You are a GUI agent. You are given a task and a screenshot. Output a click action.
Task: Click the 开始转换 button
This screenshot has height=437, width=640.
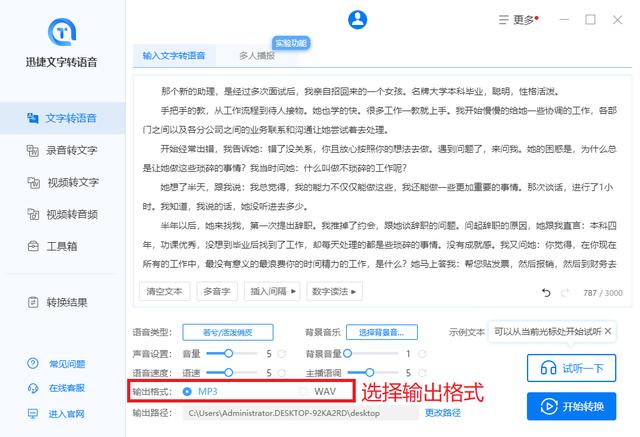[x=571, y=406]
